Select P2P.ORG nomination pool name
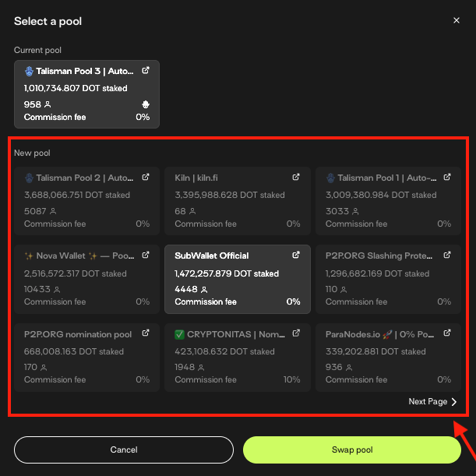The image size is (476, 476). coord(78,334)
